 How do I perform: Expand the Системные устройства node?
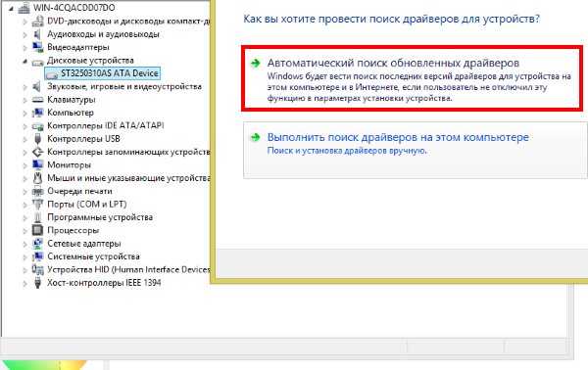tap(24, 257)
